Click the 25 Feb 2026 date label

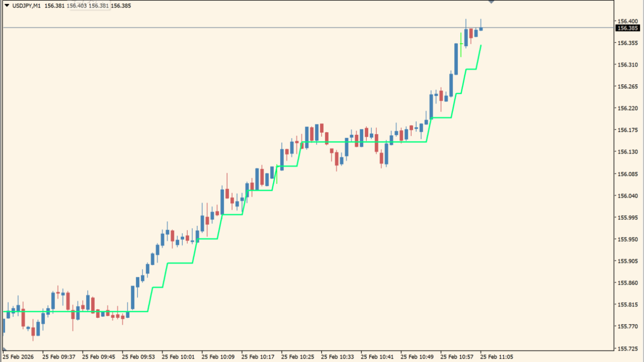click(20, 357)
